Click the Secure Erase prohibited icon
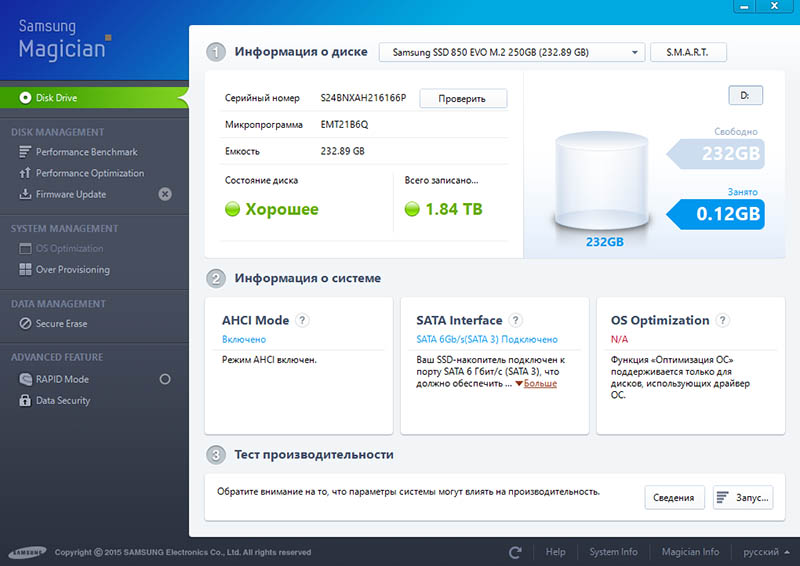The height and width of the screenshot is (566, 800). (25, 324)
